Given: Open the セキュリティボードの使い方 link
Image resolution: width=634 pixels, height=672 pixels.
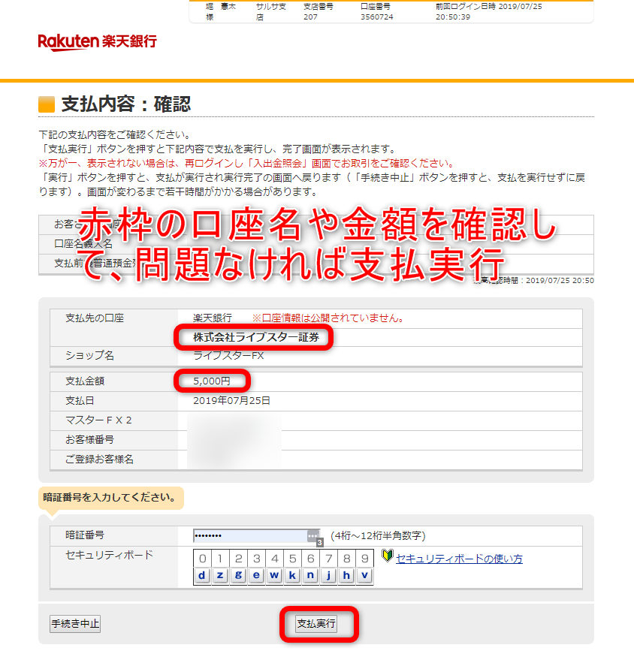Looking at the screenshot, I should click(x=459, y=559).
